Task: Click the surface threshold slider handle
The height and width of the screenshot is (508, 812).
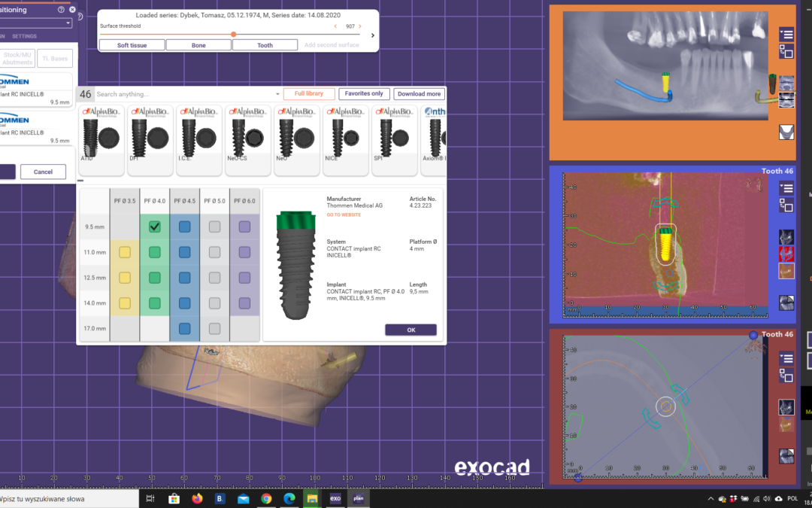Action: (x=234, y=34)
